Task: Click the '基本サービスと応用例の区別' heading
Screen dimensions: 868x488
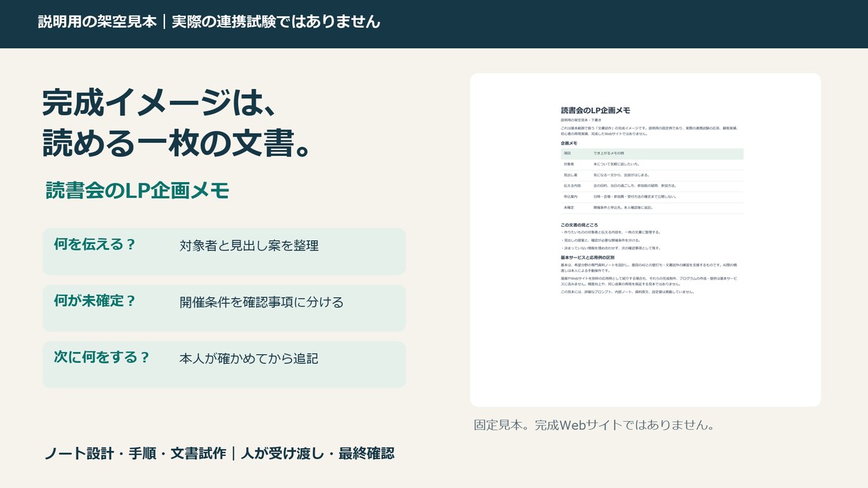Action: click(588, 258)
